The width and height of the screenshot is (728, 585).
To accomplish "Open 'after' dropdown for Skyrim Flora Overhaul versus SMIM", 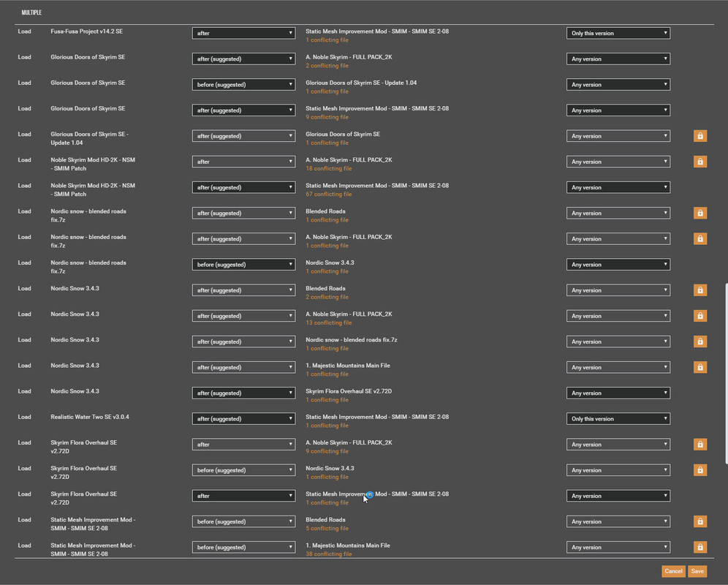I will pyautogui.click(x=243, y=496).
